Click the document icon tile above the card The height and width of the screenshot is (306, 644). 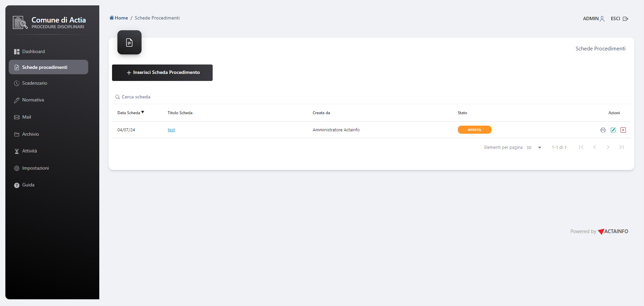(129, 42)
